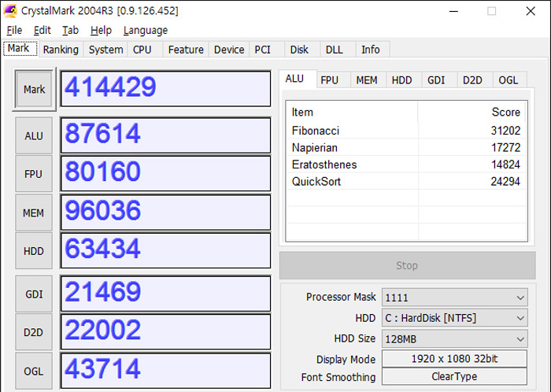Viewport: 551px width, 392px height.
Task: Run the FPU benchmark button
Action: (x=34, y=174)
